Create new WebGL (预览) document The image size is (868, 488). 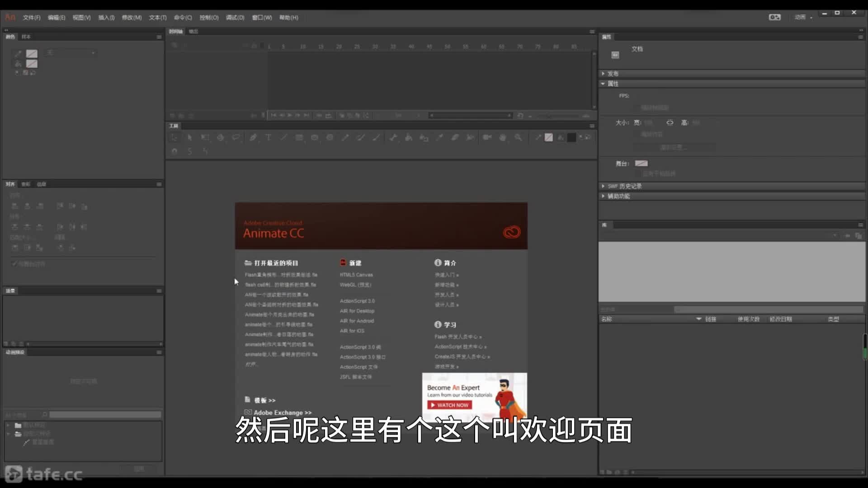click(x=355, y=285)
